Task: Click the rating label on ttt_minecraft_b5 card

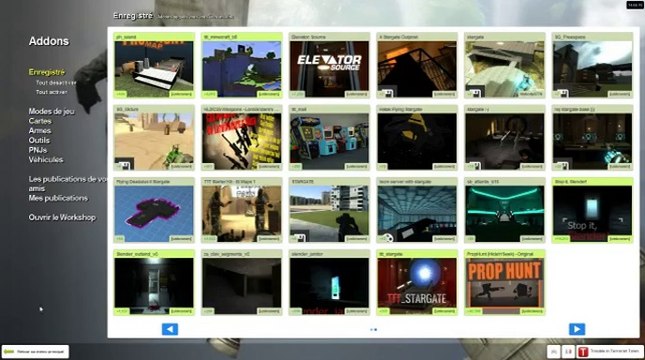Action: (209, 94)
